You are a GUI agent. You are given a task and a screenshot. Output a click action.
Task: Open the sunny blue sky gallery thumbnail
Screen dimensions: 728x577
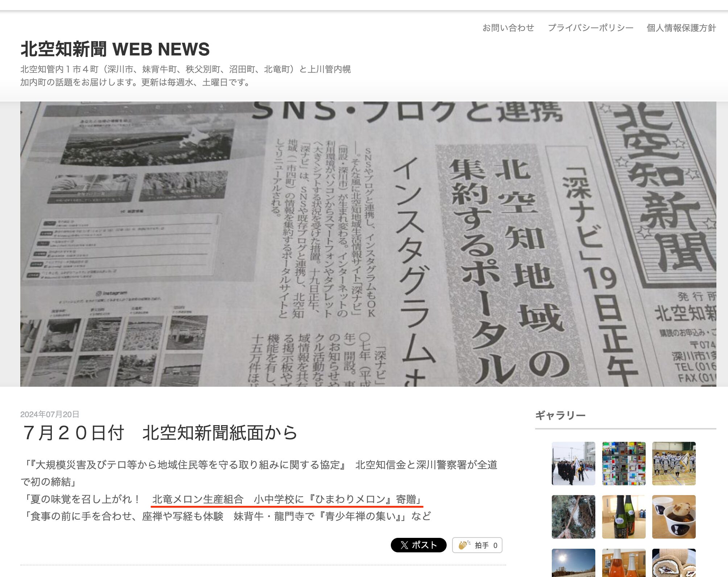pos(573,563)
